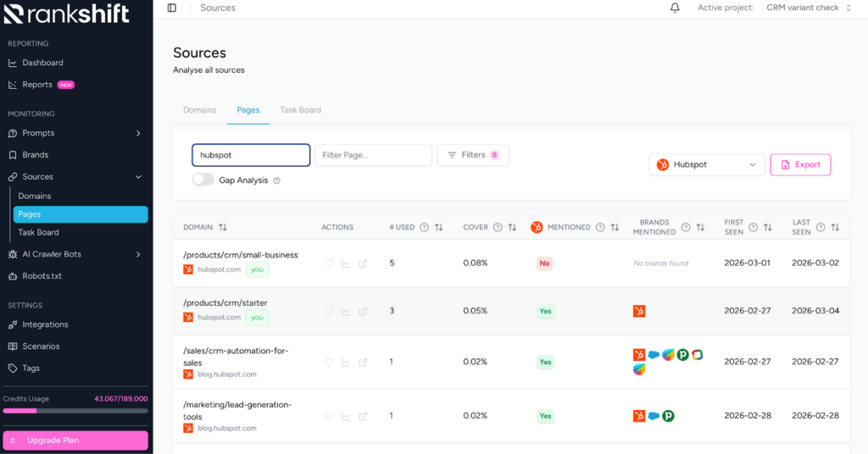Collapse the Sources sidebar section
868x454 pixels.
point(138,177)
